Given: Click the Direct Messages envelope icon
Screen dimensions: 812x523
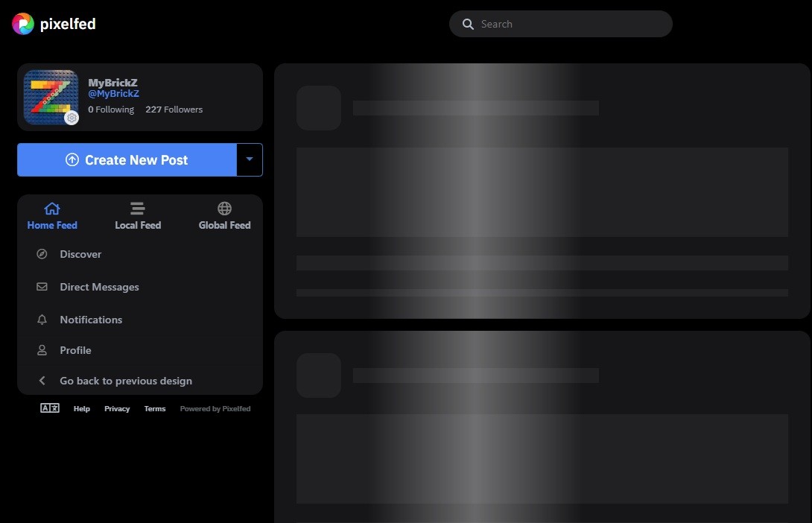Looking at the screenshot, I should tap(42, 287).
